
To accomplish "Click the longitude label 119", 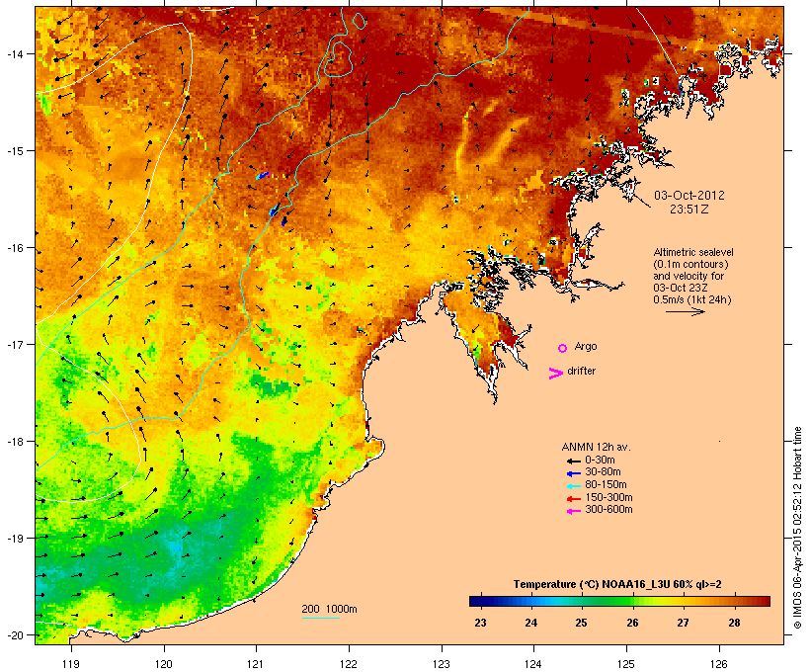I will (x=71, y=664).
